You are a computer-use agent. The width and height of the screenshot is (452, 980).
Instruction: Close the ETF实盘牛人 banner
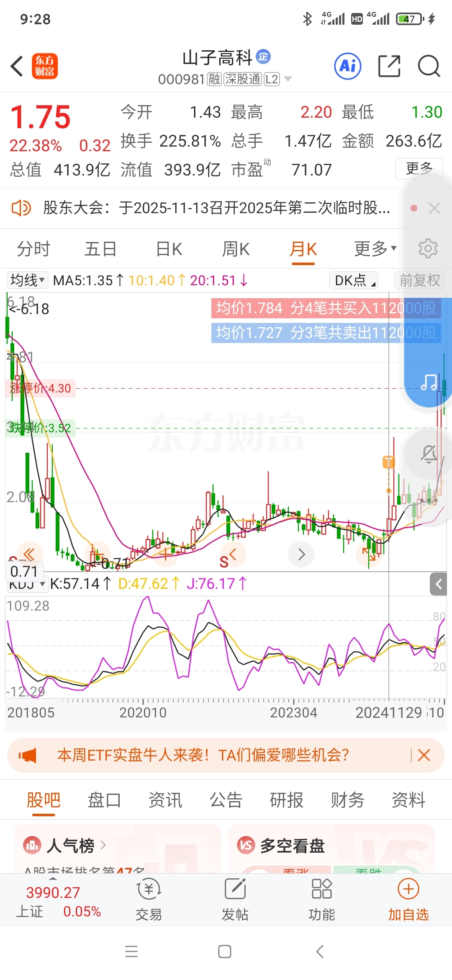point(424,756)
